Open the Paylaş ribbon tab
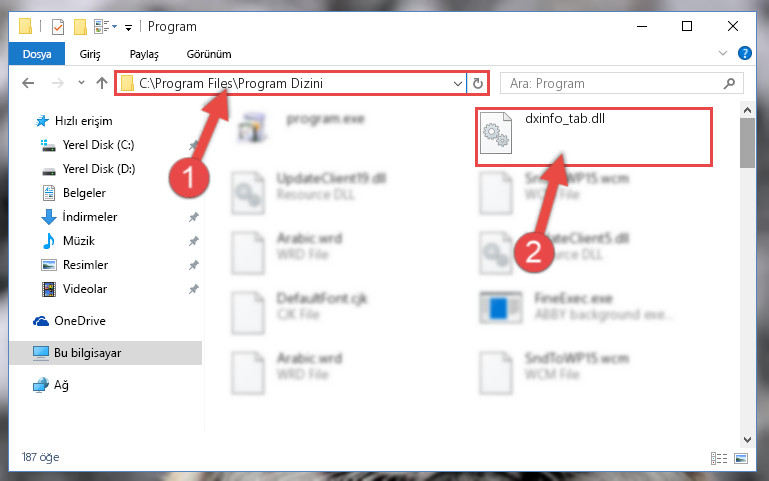This screenshot has height=481, width=769. (144, 54)
